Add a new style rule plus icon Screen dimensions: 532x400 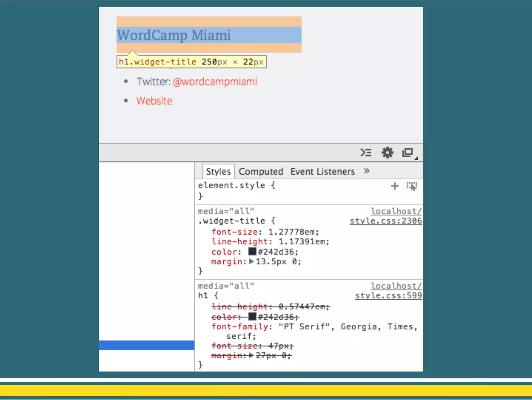395,186
